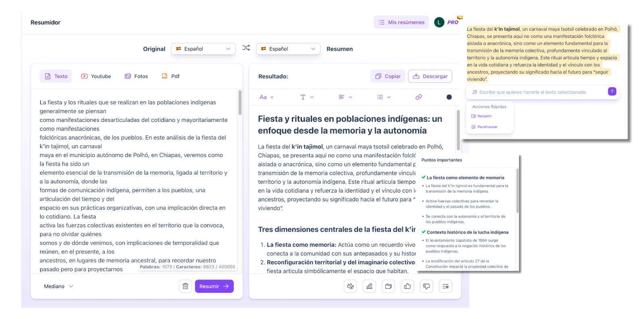Pick the dark text color dot
This screenshot has height=319, width=644.
pyautogui.click(x=449, y=97)
